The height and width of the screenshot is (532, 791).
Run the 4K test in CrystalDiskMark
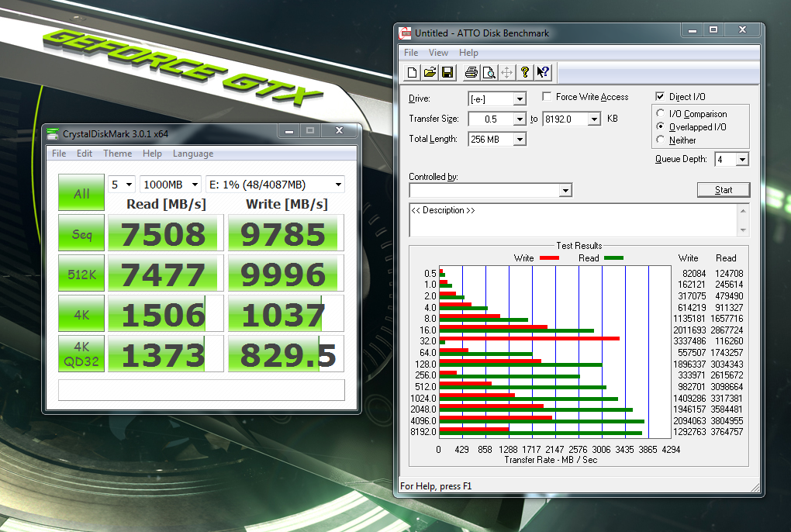(x=81, y=313)
